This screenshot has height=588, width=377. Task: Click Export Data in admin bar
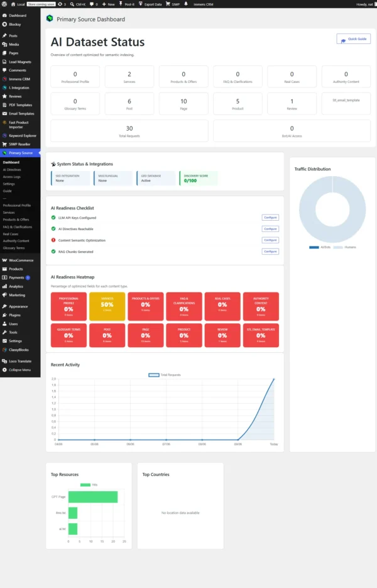point(150,4)
